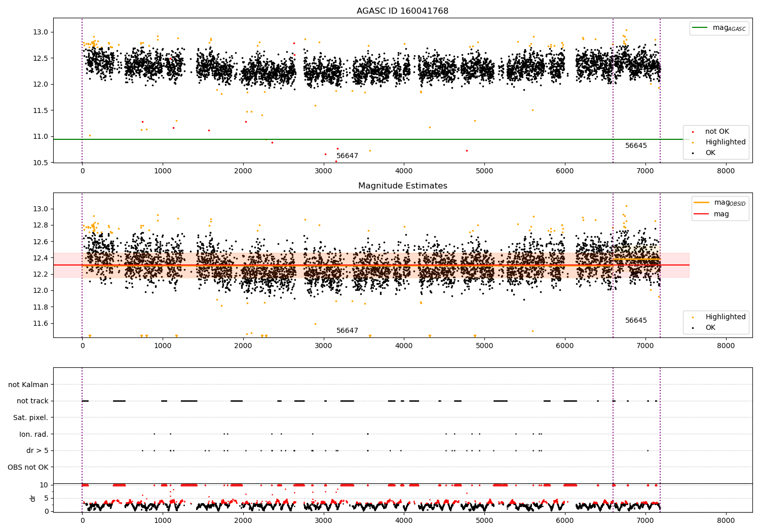
Task: Click the 'OBS not OK' axis label
Action: click(x=28, y=467)
